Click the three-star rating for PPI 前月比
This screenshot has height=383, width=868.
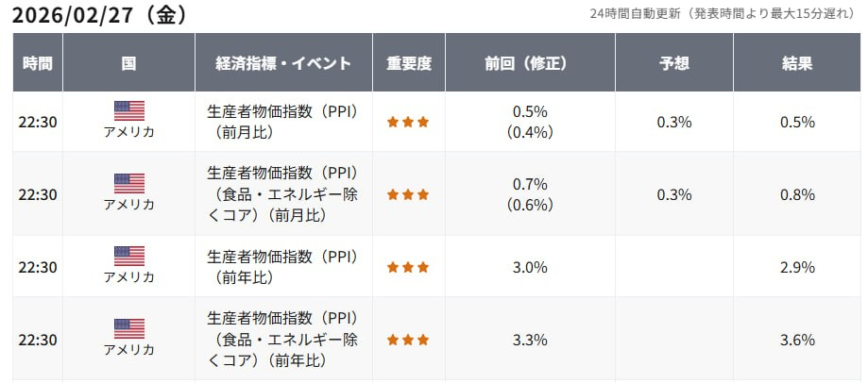click(408, 123)
